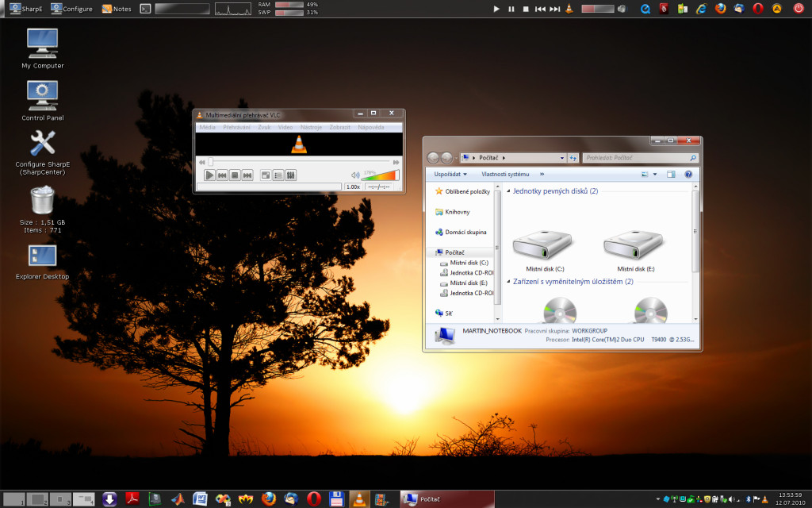Open the Nástroje menu in VLC
The image size is (812, 508).
pyautogui.click(x=311, y=127)
